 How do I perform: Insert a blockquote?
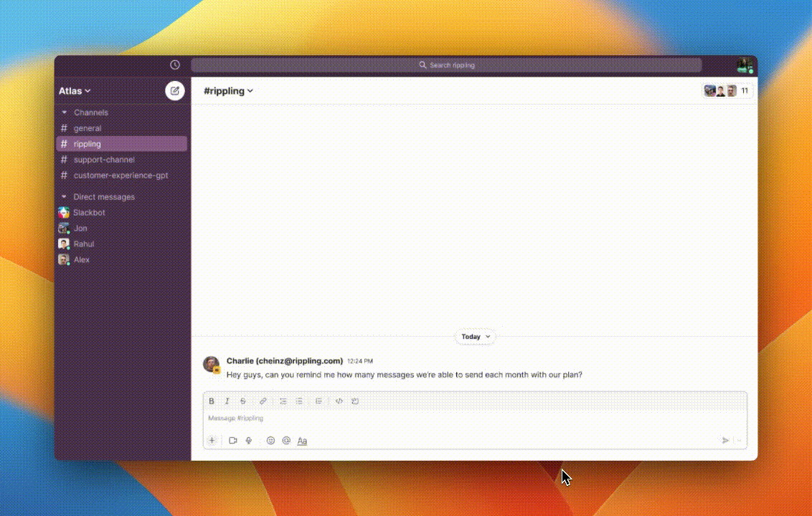coord(319,401)
